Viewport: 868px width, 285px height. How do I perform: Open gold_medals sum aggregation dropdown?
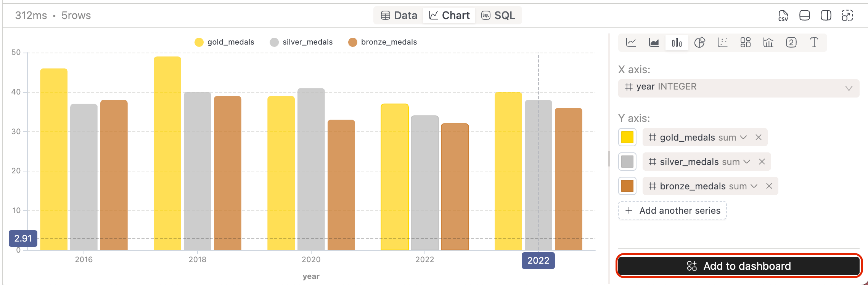743,138
